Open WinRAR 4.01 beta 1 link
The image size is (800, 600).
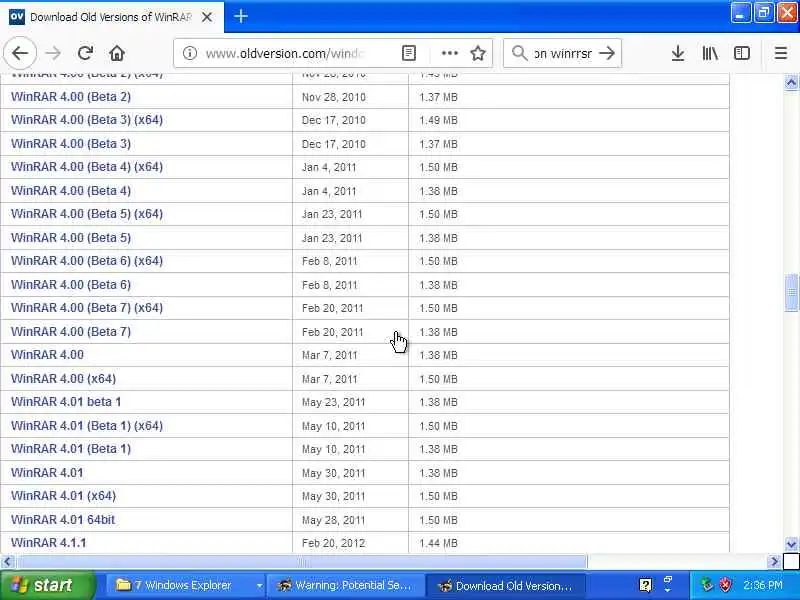(x=66, y=402)
